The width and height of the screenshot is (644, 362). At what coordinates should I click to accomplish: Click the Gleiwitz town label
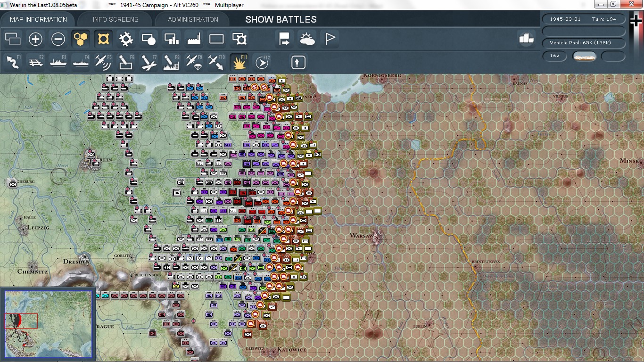tap(255, 349)
